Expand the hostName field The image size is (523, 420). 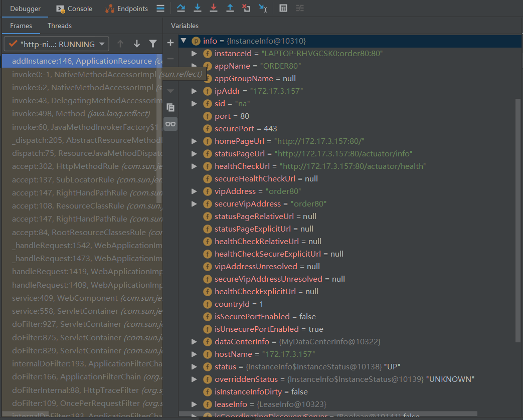[x=194, y=354]
